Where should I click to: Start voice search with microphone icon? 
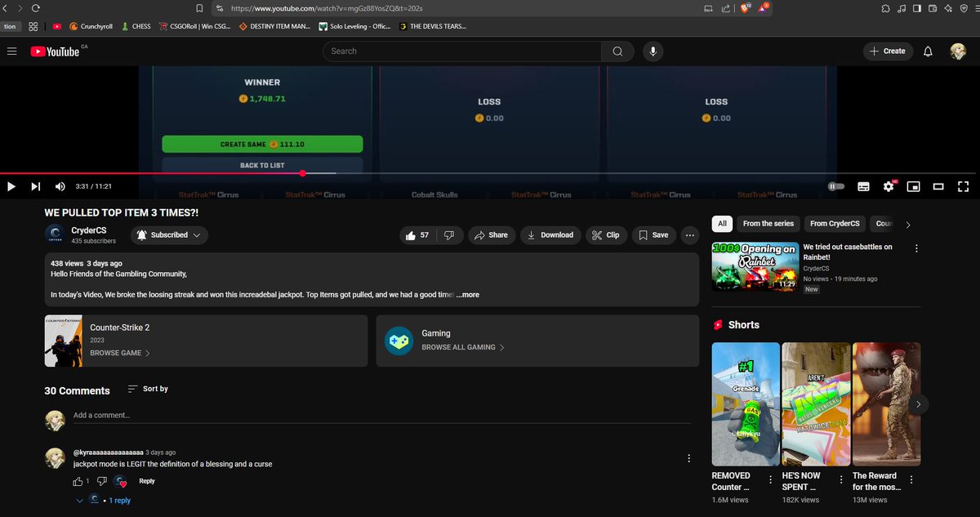tap(653, 51)
